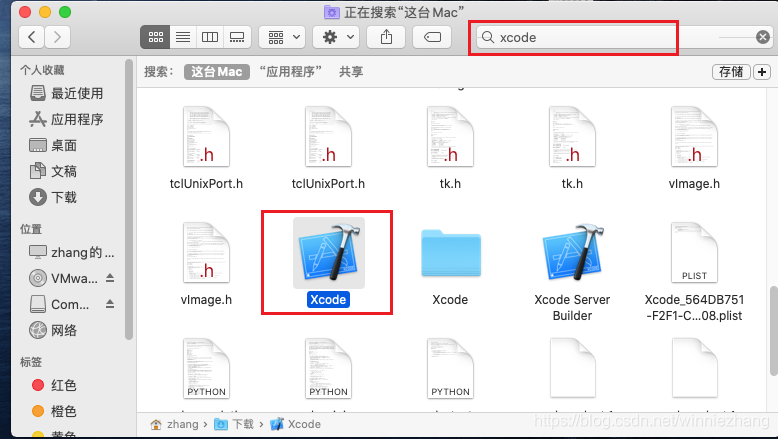Select the VMwa... volume in the sidebar
Viewport: 778px width, 439px height.
coord(64,278)
